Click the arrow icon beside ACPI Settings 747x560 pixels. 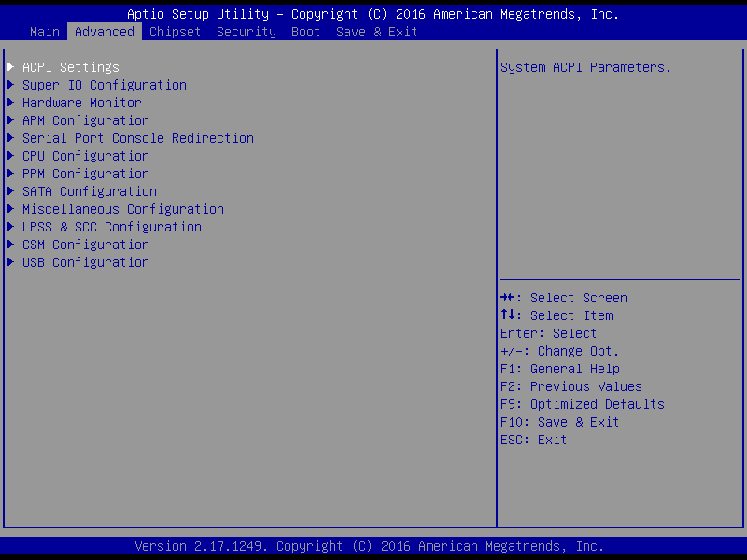coord(11,67)
